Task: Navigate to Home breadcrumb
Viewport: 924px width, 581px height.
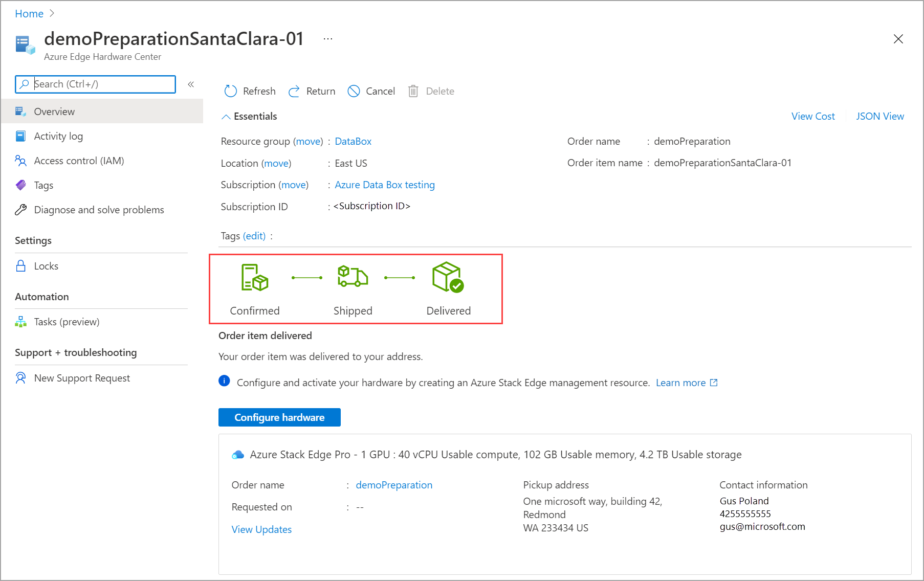Action: click(29, 14)
